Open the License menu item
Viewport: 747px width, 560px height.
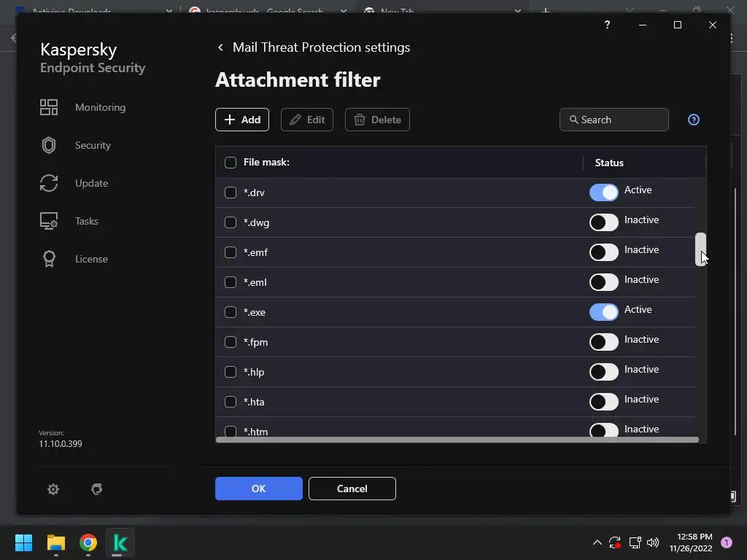point(91,259)
